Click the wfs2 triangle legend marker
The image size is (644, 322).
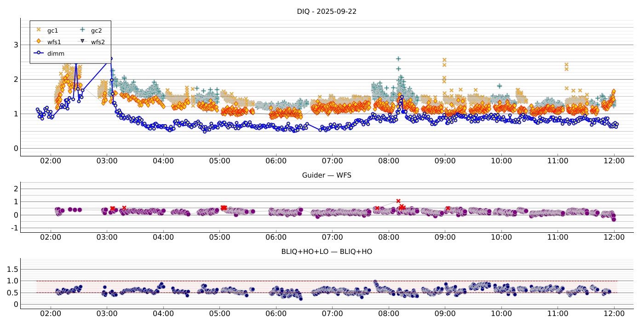click(82, 41)
